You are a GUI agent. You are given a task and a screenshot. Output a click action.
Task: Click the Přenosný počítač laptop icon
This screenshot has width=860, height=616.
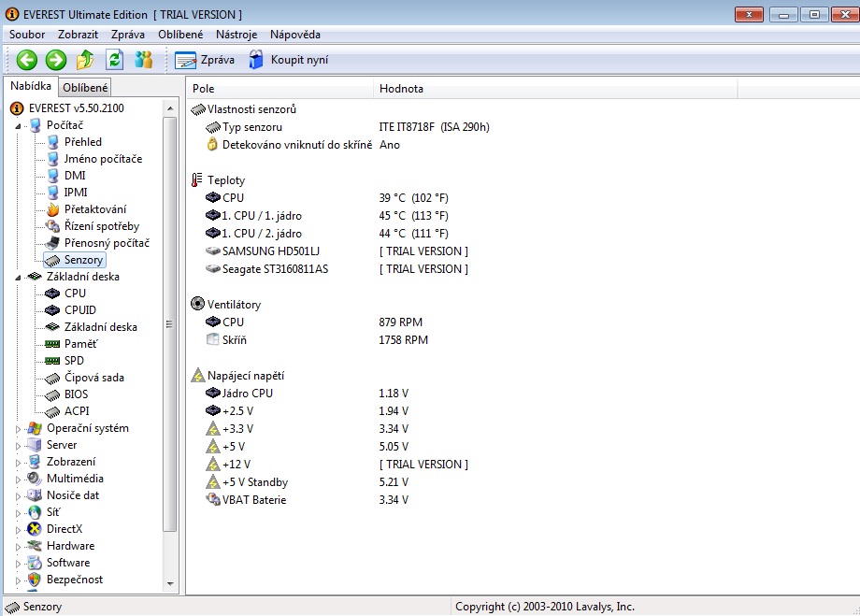(52, 243)
